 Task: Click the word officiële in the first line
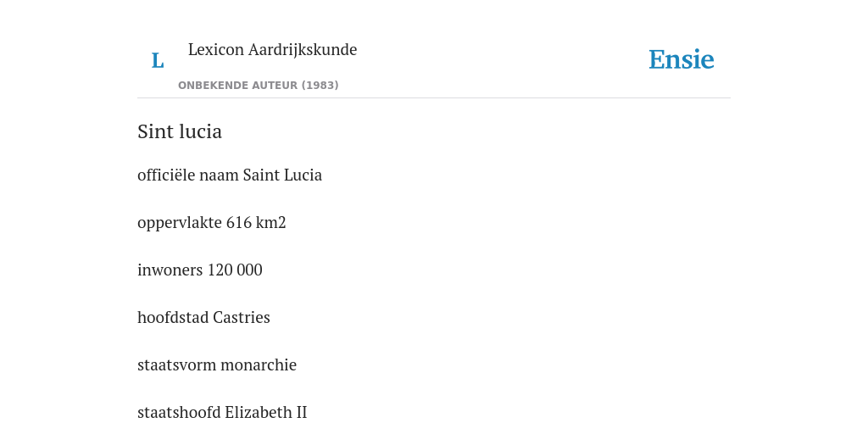tap(166, 175)
